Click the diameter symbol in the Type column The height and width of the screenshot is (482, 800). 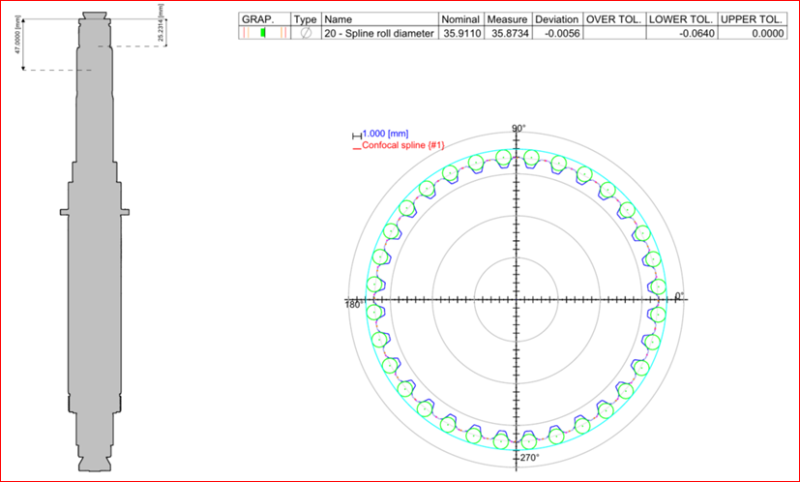click(306, 33)
